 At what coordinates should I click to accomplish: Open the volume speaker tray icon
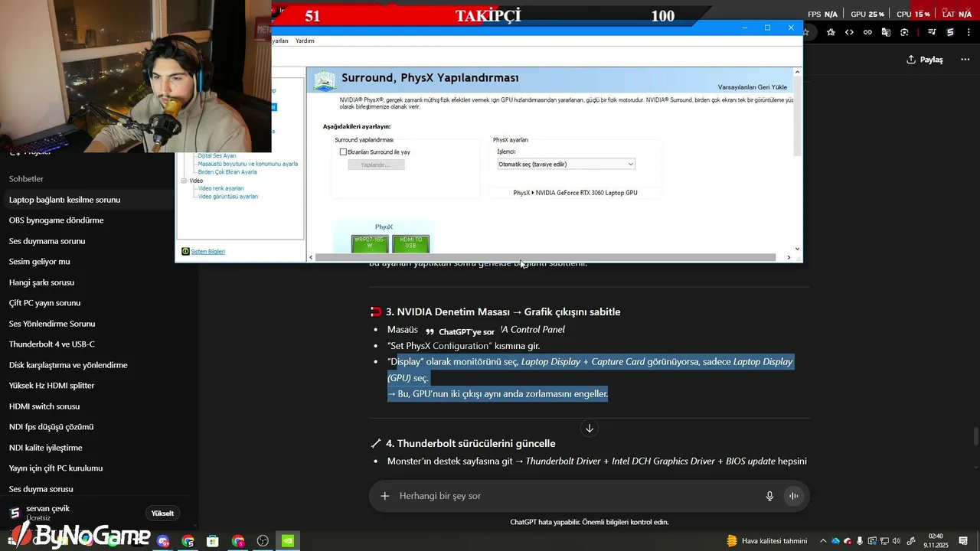897,541
